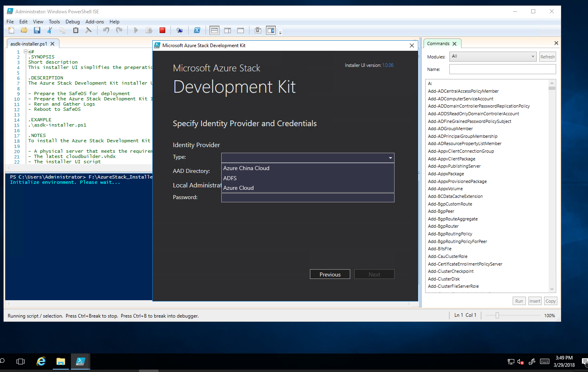Open toolbar overflow options arrow

coord(280,32)
